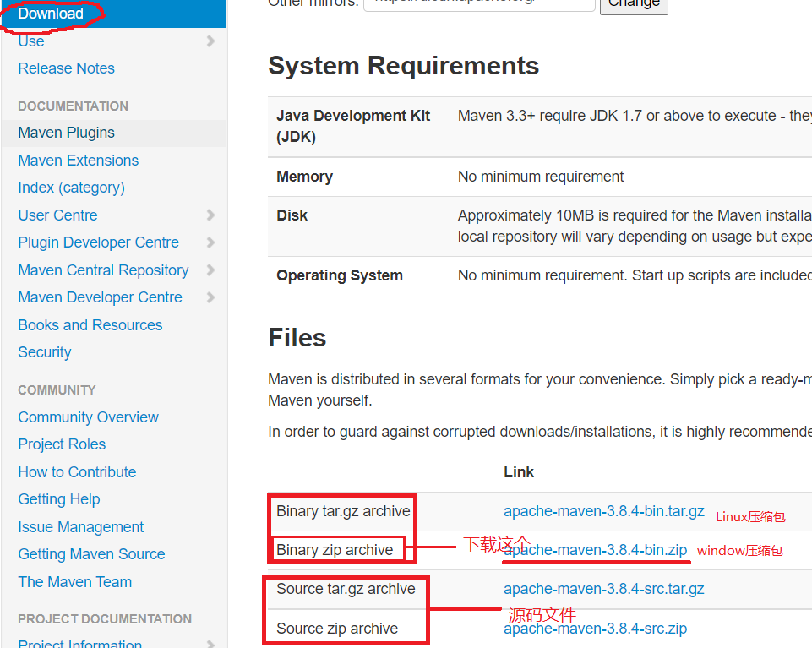Open Plugin Developer Centre link
This screenshot has height=648, width=812.
coord(98,242)
